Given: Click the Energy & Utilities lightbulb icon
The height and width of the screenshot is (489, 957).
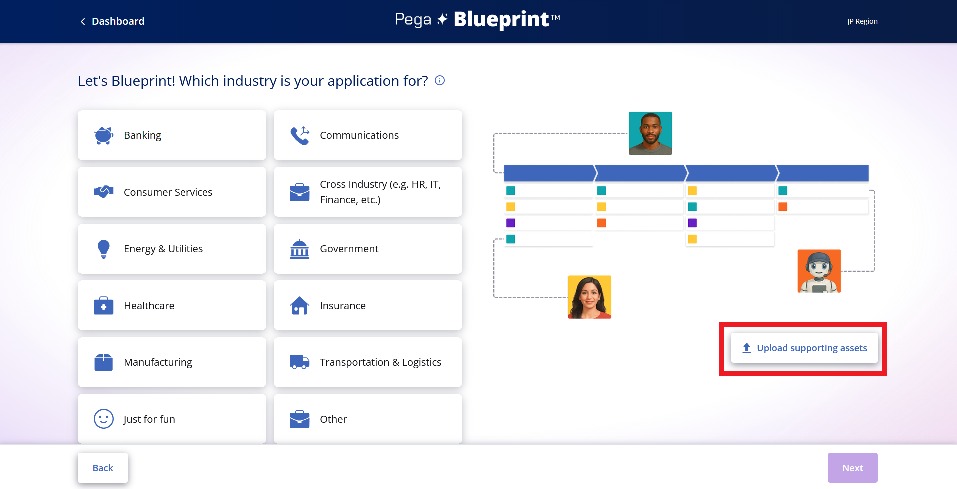Looking at the screenshot, I should click(x=103, y=248).
